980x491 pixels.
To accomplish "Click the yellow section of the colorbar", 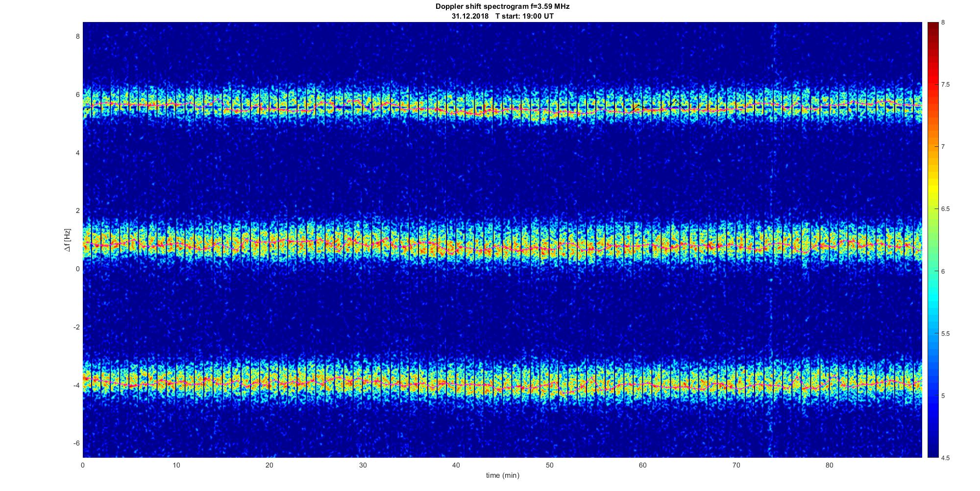I will pos(932,188).
